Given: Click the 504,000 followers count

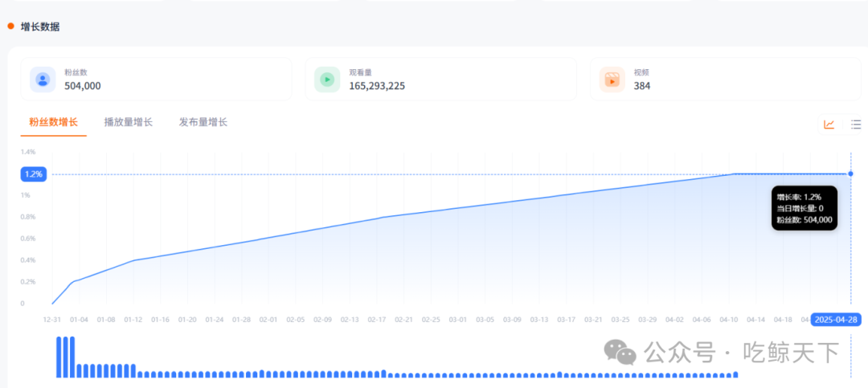Looking at the screenshot, I should (82, 86).
